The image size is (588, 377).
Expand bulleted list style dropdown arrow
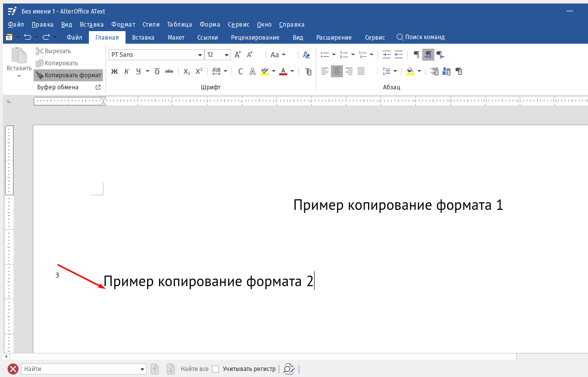point(334,55)
